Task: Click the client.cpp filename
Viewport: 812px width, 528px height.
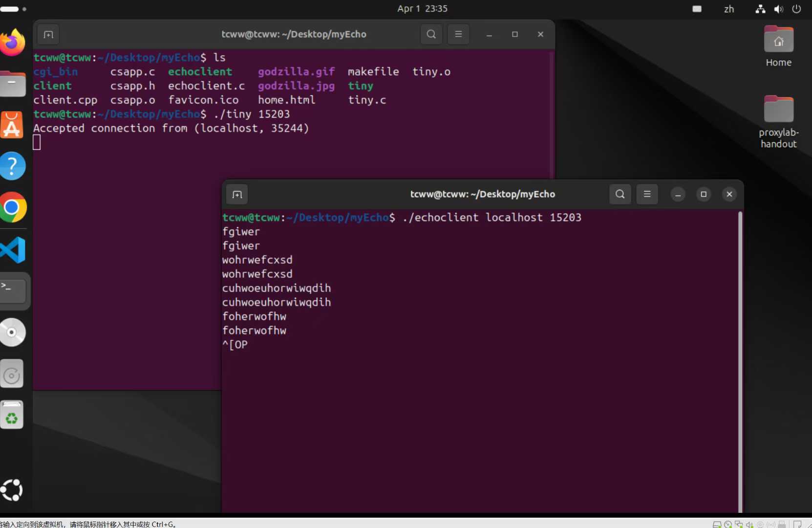Action: 65,100
